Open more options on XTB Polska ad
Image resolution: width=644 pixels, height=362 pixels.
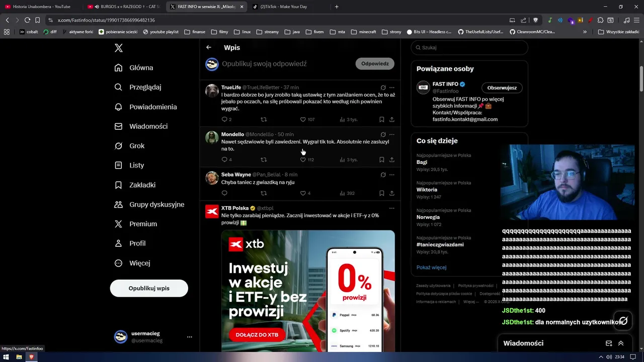pyautogui.click(x=392, y=208)
